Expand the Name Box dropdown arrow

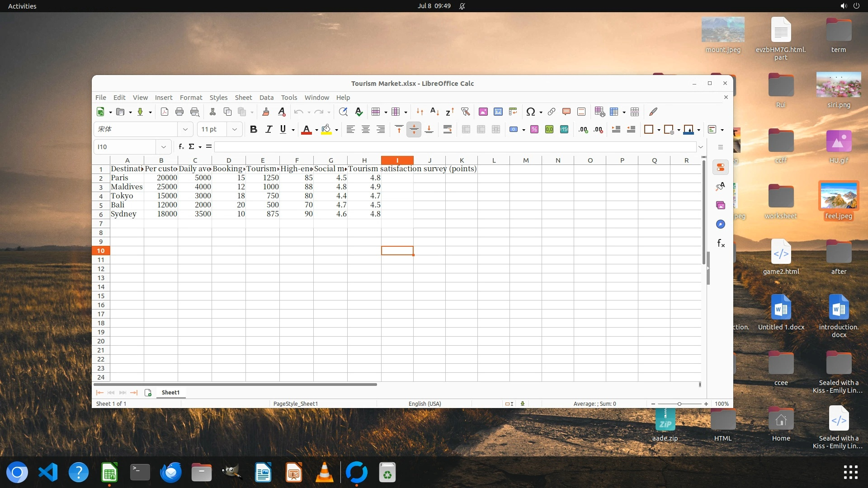coord(163,147)
